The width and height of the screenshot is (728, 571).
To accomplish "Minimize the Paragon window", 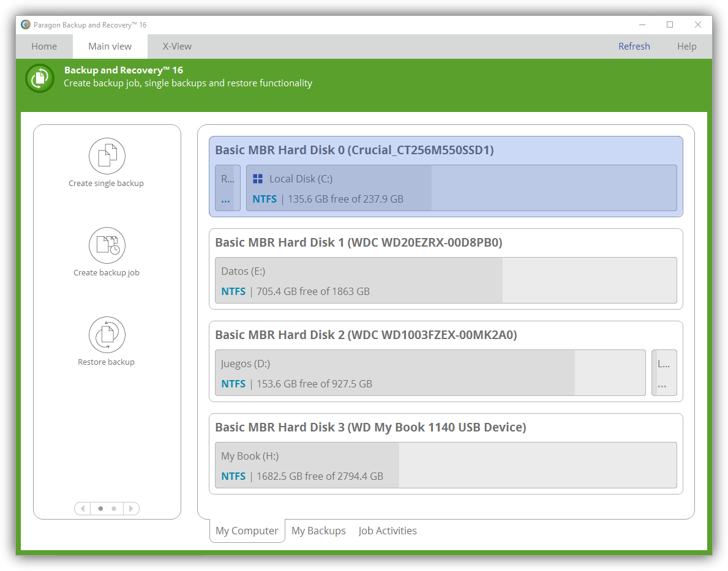I will click(x=642, y=24).
